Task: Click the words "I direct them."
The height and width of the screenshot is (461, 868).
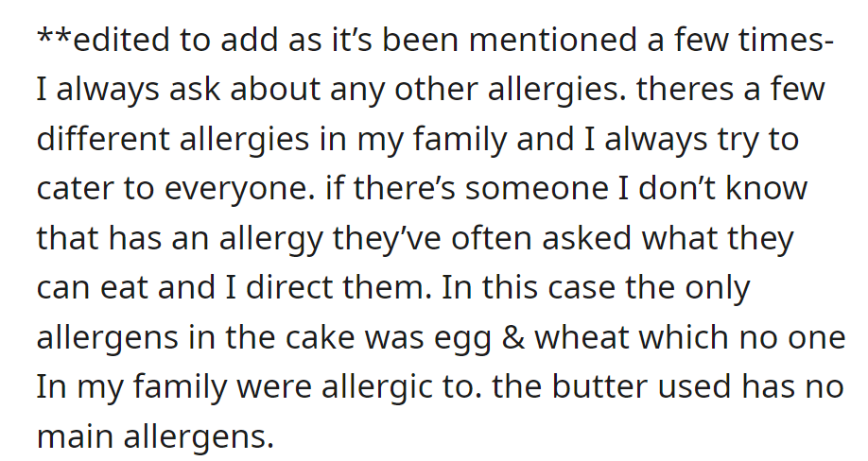Action: pos(328,288)
